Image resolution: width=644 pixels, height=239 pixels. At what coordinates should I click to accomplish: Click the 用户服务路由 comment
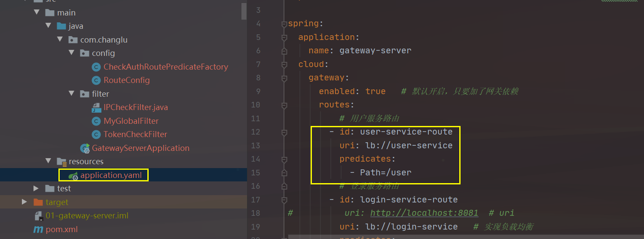pos(370,118)
